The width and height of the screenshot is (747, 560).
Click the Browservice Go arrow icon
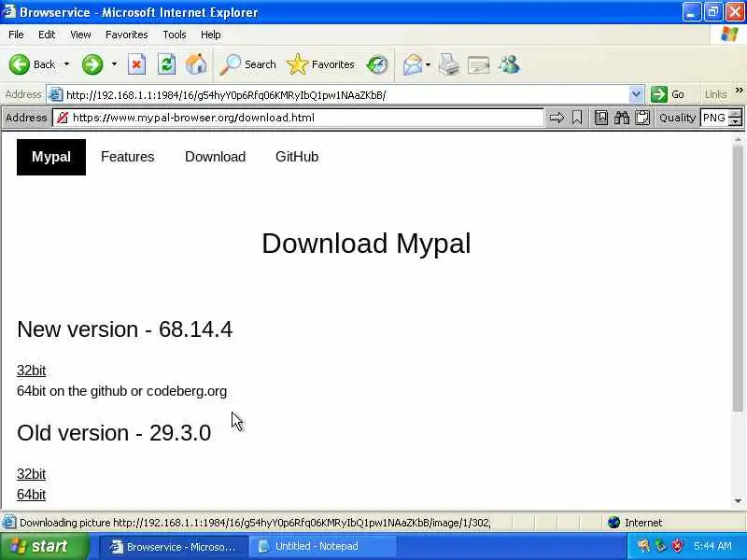pyautogui.click(x=557, y=118)
